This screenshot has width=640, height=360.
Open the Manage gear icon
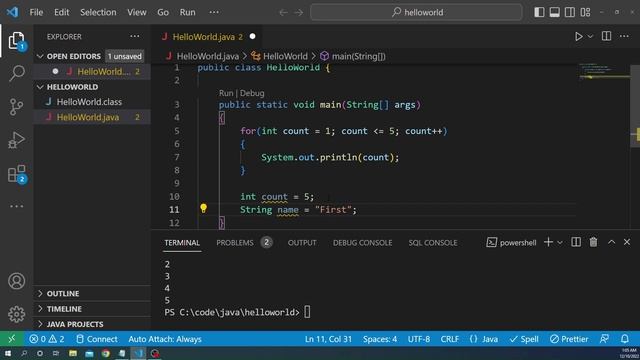coord(17,314)
